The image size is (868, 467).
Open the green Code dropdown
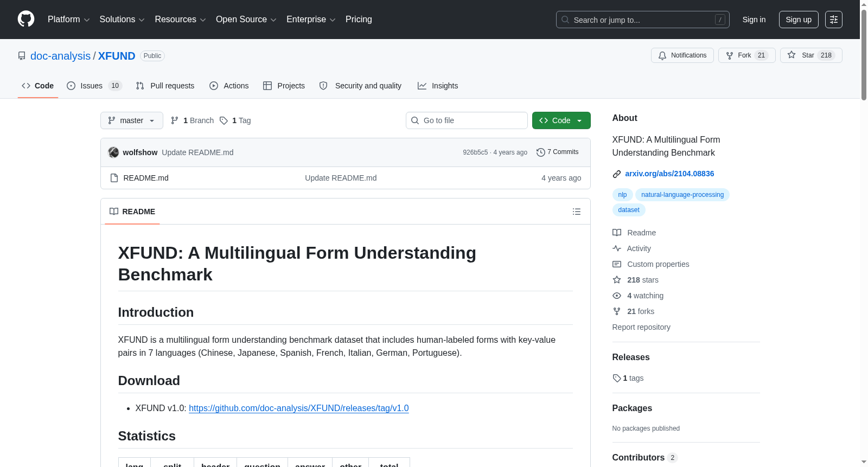(x=561, y=120)
